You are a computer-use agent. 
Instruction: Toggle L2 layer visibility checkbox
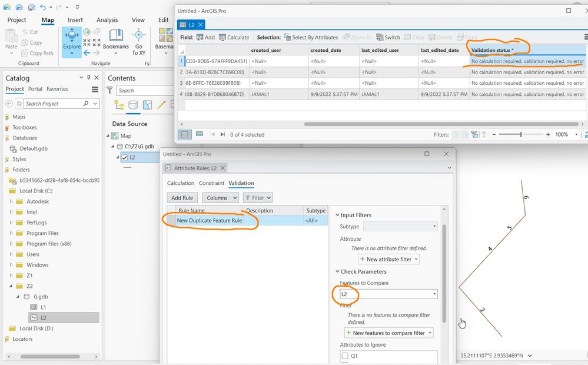(125, 158)
